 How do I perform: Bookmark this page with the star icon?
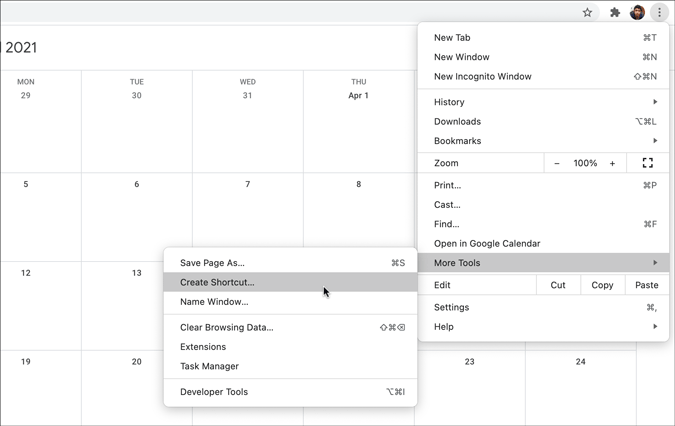587,12
